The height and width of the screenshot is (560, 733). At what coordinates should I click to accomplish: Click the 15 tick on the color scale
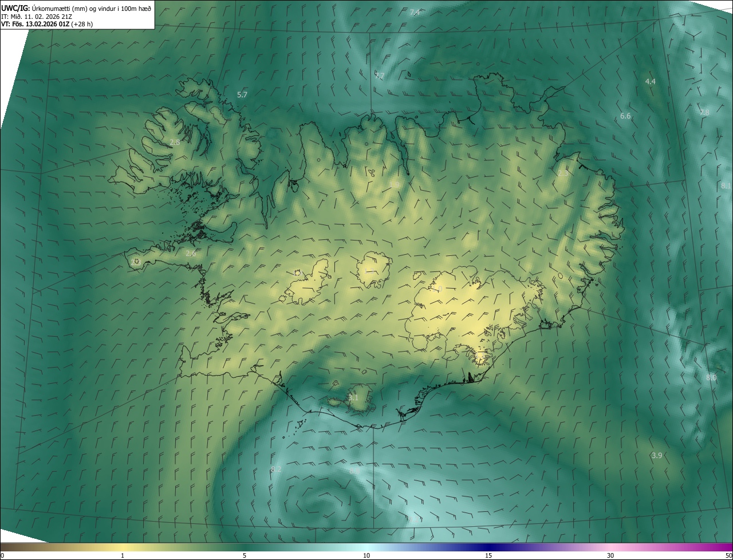coord(488,555)
